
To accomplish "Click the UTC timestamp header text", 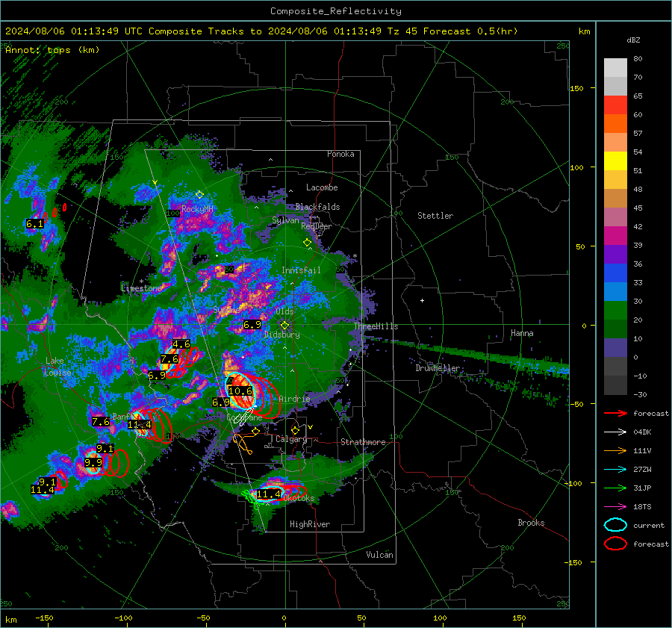I will pyautogui.click(x=261, y=31).
